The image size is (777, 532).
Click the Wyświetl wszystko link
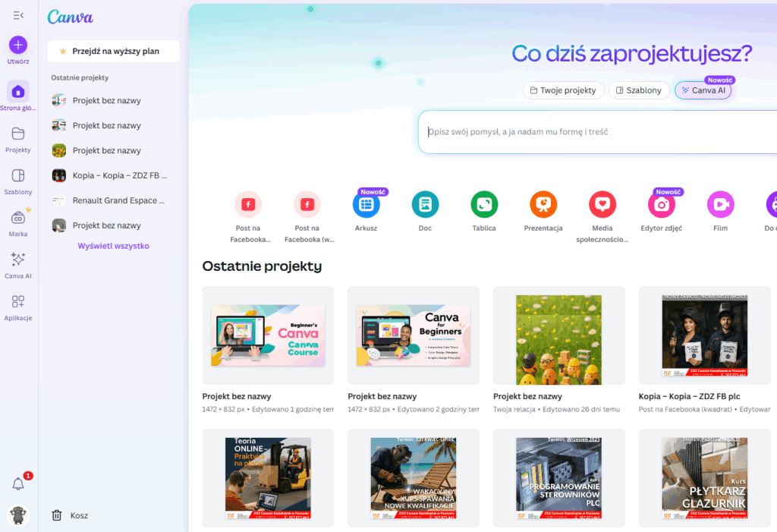[x=114, y=246]
